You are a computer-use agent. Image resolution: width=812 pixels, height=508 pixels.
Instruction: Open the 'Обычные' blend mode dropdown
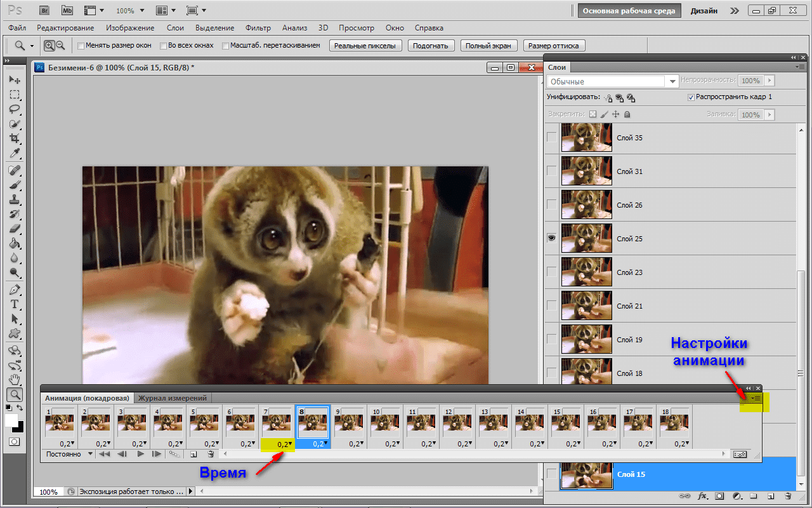click(x=613, y=81)
